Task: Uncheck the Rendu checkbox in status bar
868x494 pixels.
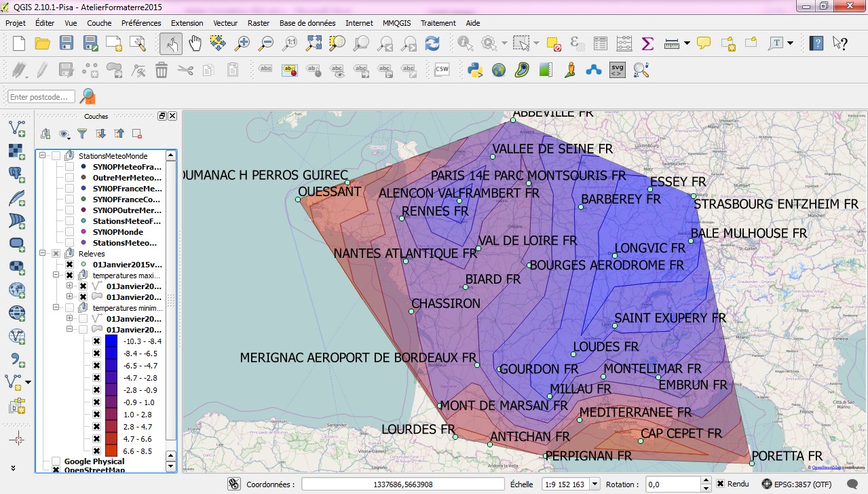Action: coord(720,484)
